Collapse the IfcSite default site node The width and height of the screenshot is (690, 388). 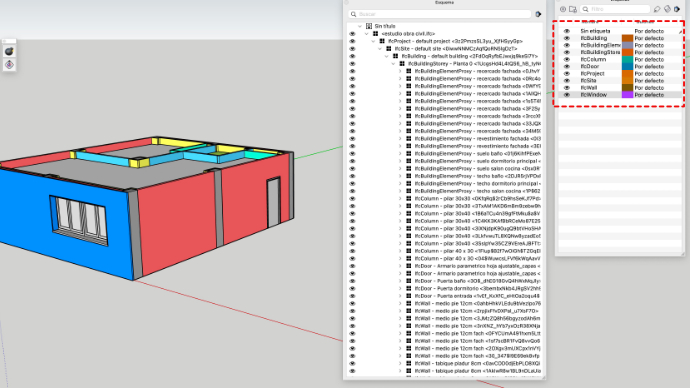[x=380, y=48]
